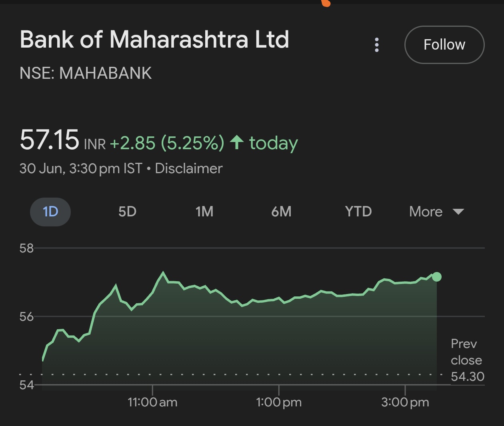Viewport: 504px width, 426px height.
Task: Open the three-dot overflow menu
Action: [x=376, y=45]
